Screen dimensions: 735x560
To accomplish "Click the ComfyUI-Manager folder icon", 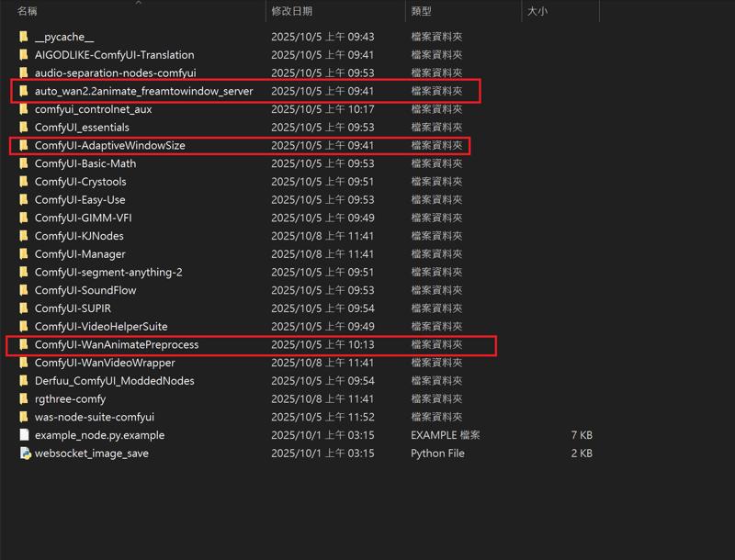I will [24, 253].
